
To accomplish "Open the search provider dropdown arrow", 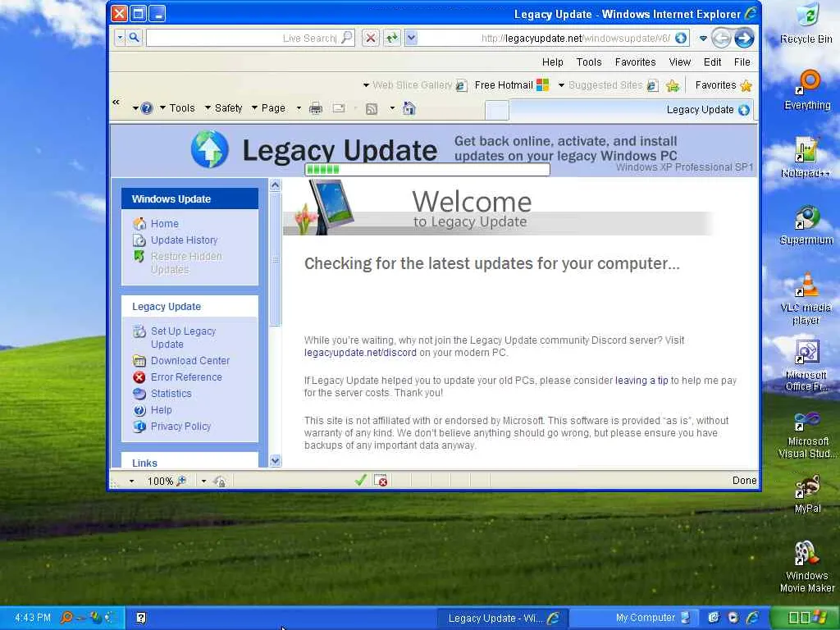I will coord(120,38).
